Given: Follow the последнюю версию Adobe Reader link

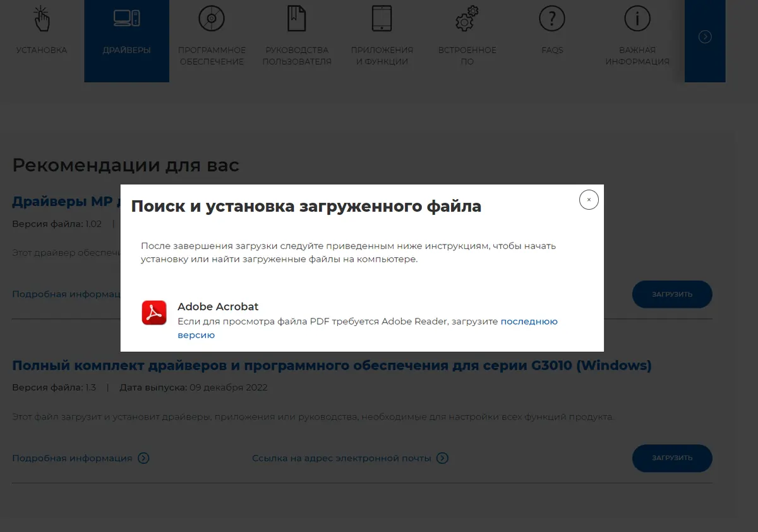Looking at the screenshot, I should click(529, 322).
